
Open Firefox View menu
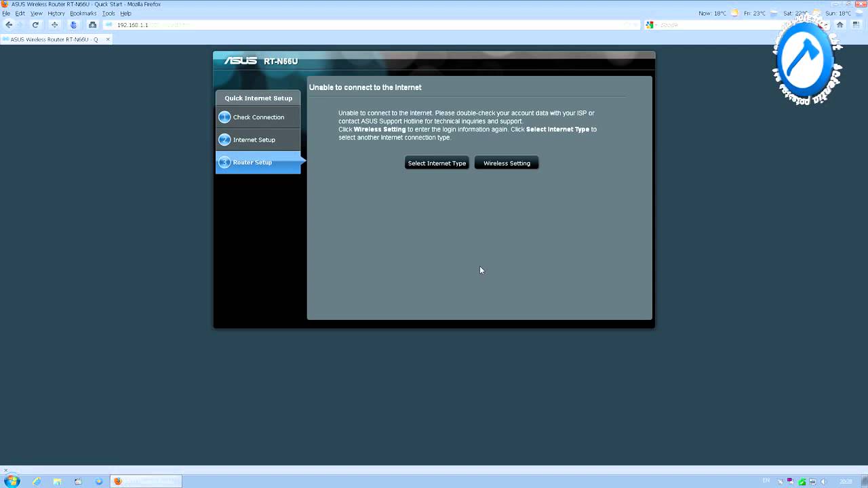[x=37, y=14]
